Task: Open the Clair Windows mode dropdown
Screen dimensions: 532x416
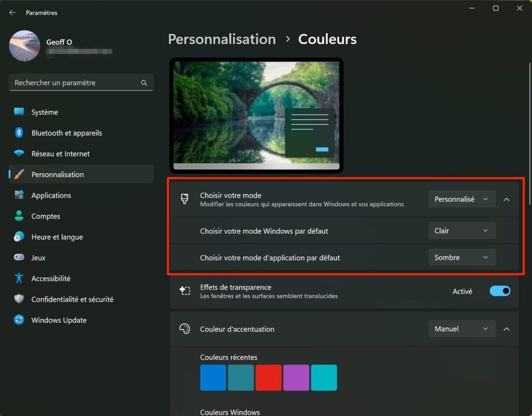Action: coord(462,230)
